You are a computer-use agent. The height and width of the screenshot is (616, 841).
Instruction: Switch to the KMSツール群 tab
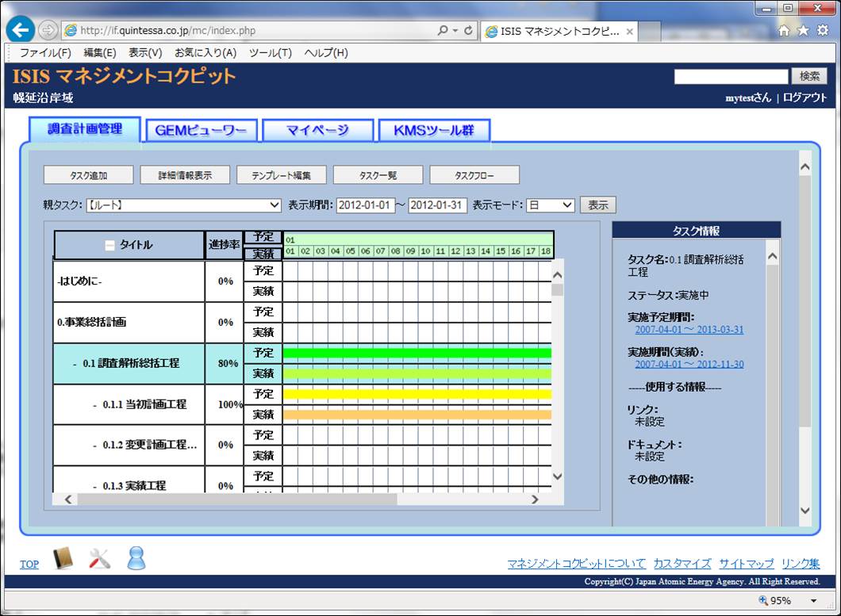click(434, 130)
